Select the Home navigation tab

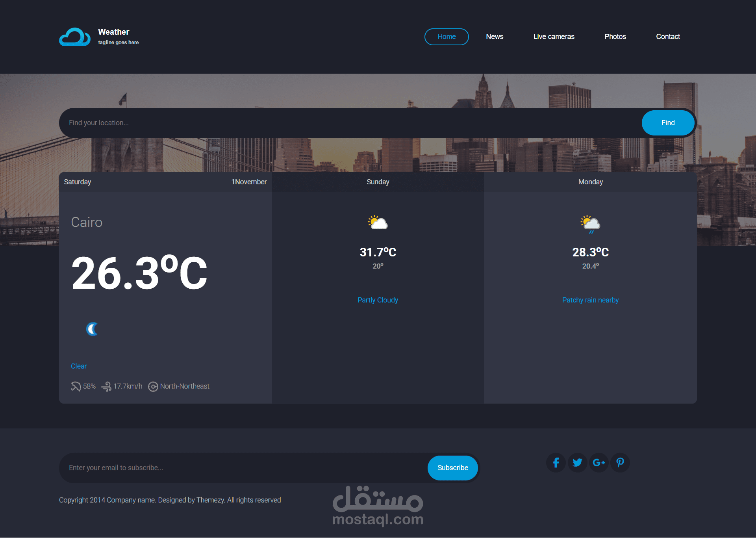pos(446,36)
